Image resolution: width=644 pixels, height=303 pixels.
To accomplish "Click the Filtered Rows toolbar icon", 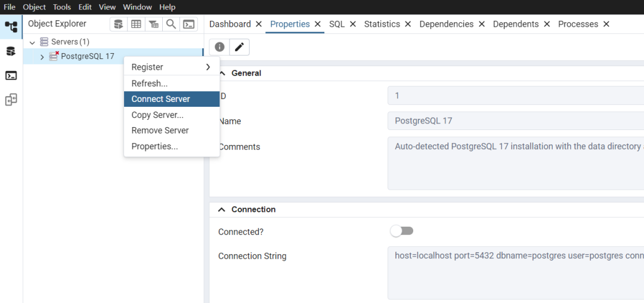I will click(154, 24).
